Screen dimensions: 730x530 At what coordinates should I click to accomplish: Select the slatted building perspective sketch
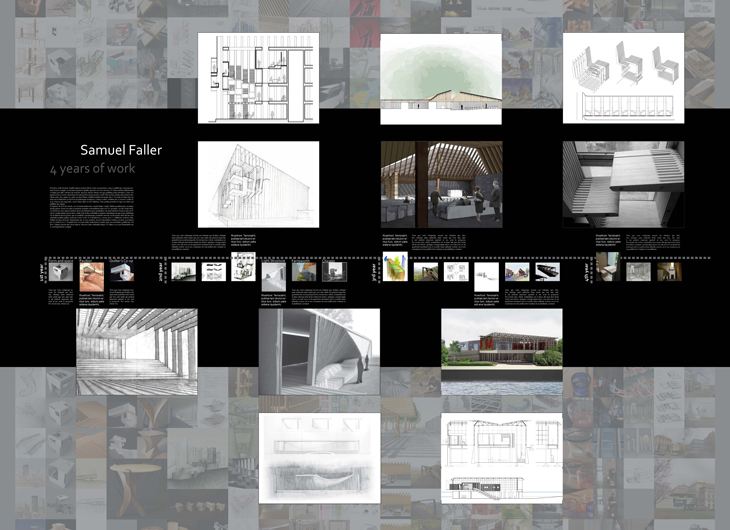pyautogui.click(x=258, y=185)
